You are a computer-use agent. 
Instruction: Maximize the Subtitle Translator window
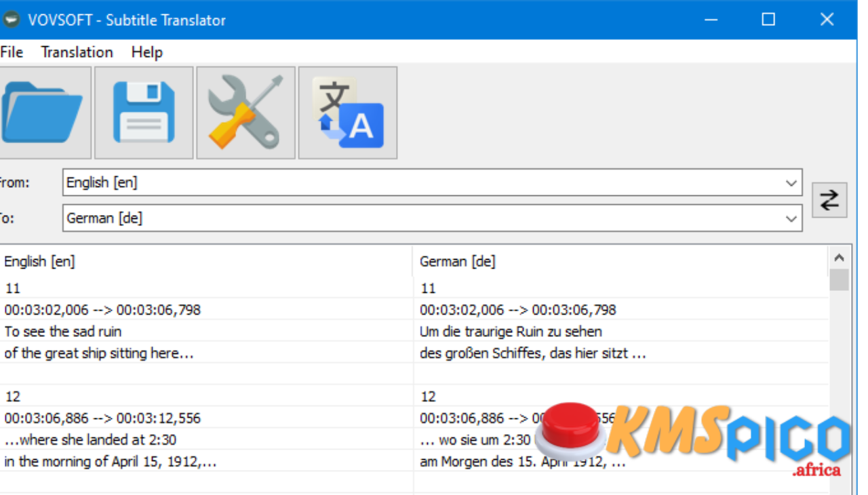pos(768,20)
